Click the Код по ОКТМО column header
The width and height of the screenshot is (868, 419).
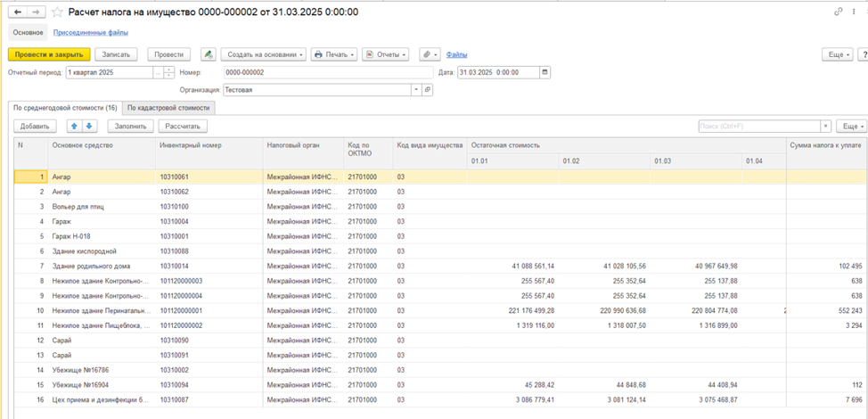click(x=368, y=152)
